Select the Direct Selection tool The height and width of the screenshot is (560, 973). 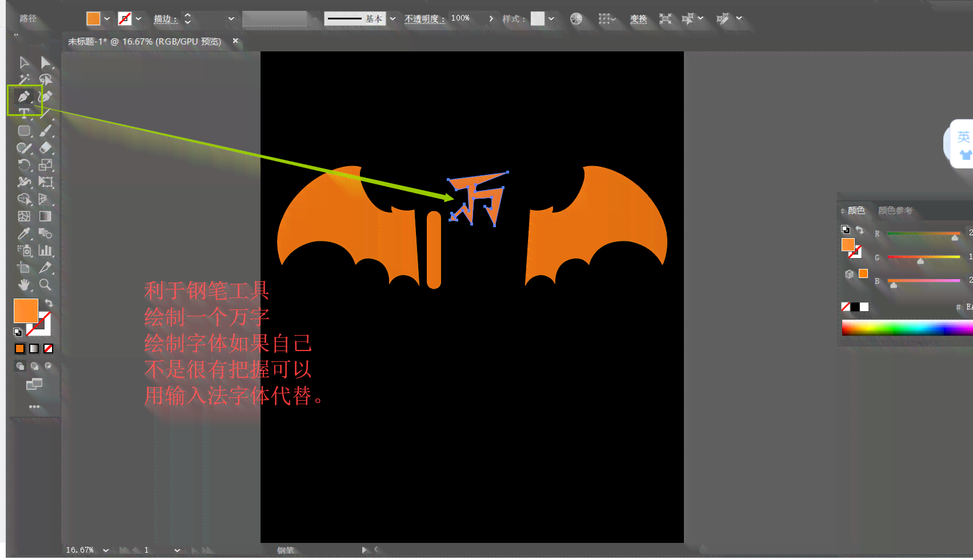point(46,62)
